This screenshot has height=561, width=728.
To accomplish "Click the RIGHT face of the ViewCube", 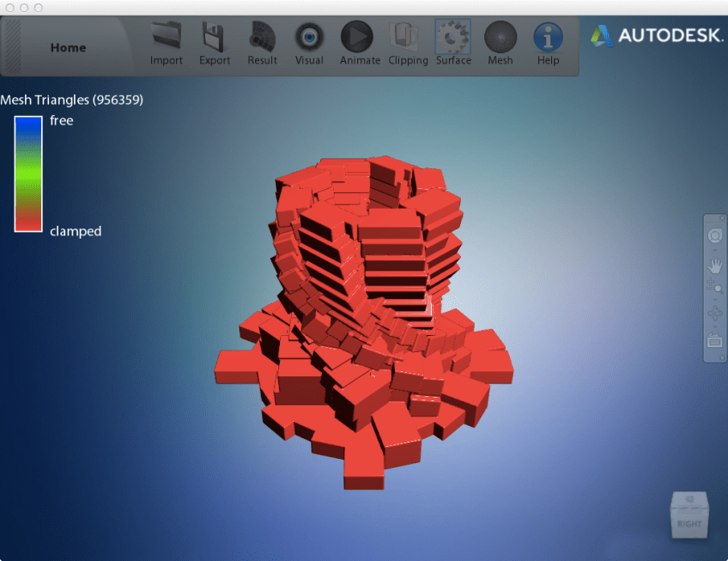I will click(x=689, y=521).
